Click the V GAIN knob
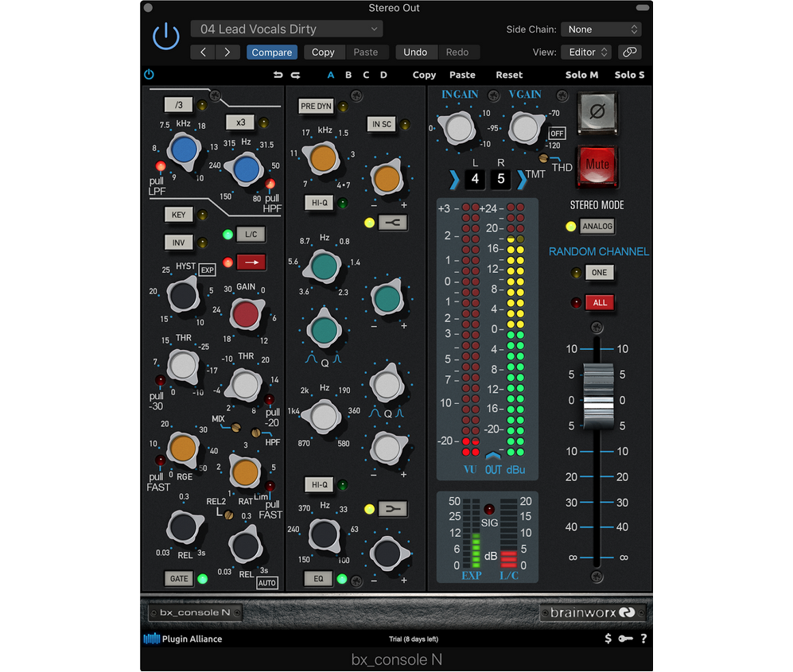 coord(525,128)
